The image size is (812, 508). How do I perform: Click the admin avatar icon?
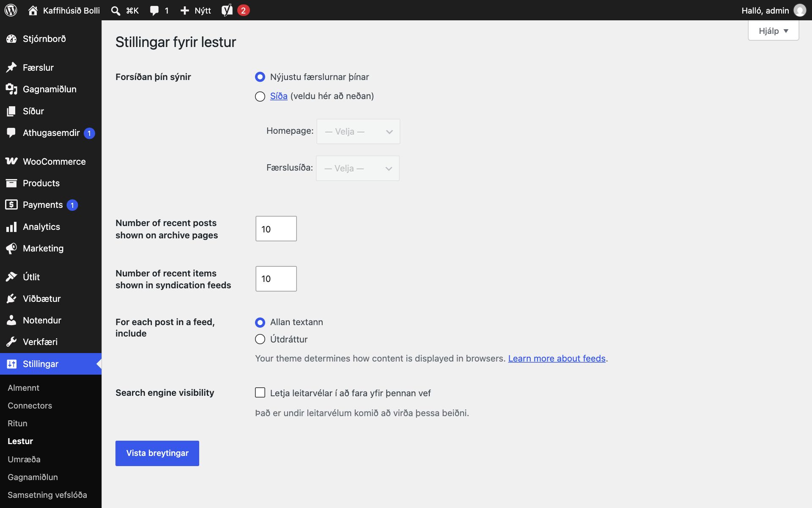[x=799, y=10]
